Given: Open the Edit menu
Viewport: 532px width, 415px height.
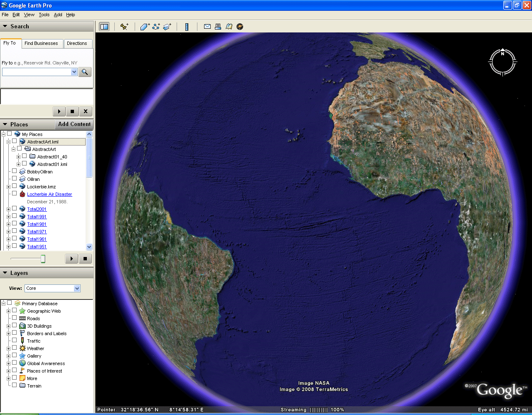Looking at the screenshot, I should 16,15.
